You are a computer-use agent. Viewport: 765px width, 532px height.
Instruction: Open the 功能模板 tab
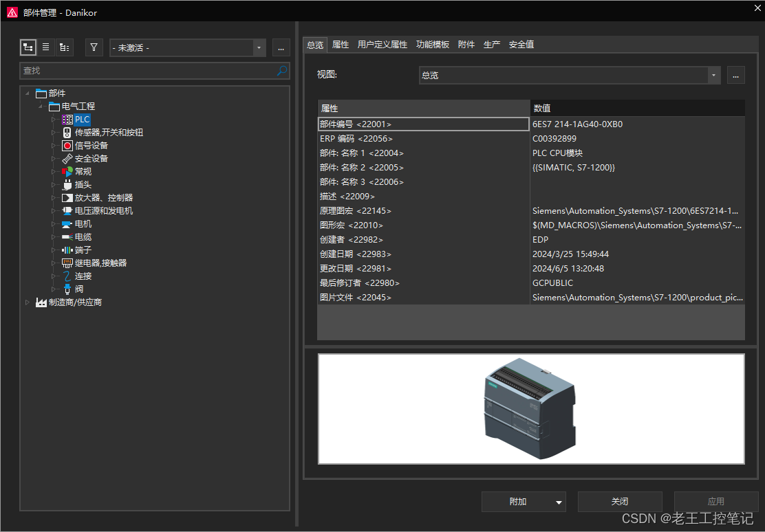[433, 45]
